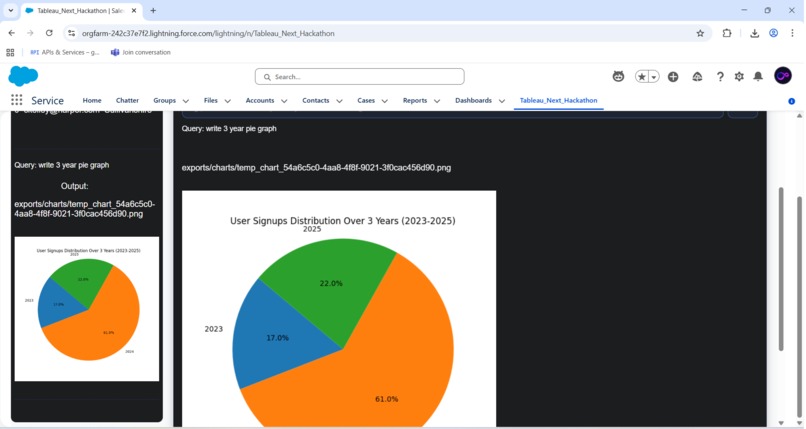
Task: Click the sidebar Output label
Action: 75,186
